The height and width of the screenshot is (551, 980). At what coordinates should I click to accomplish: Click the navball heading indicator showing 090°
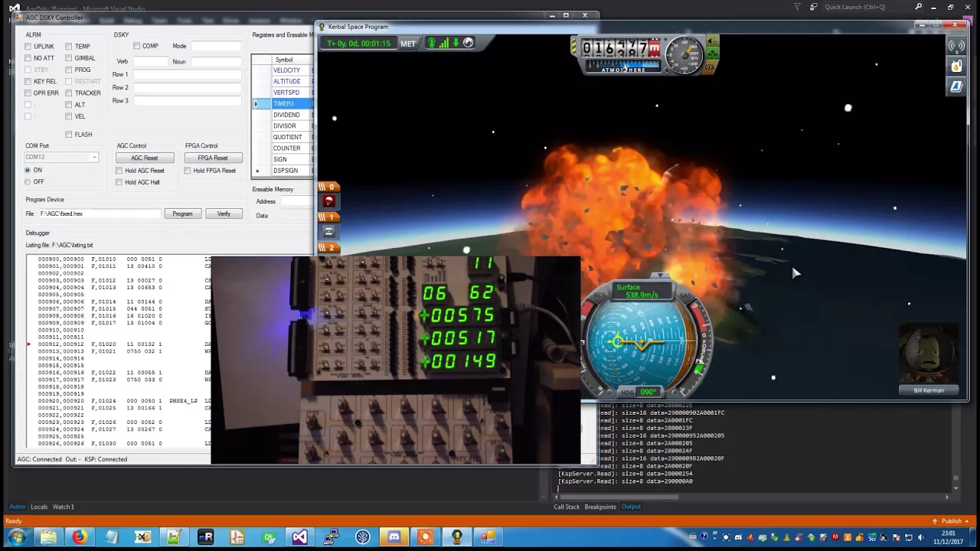(x=648, y=392)
